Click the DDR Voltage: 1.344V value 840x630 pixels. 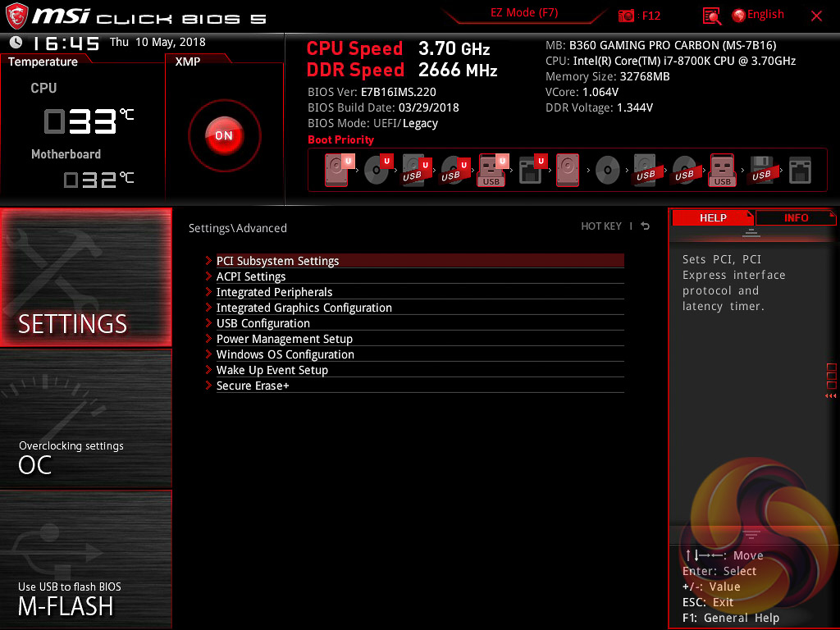(599, 107)
